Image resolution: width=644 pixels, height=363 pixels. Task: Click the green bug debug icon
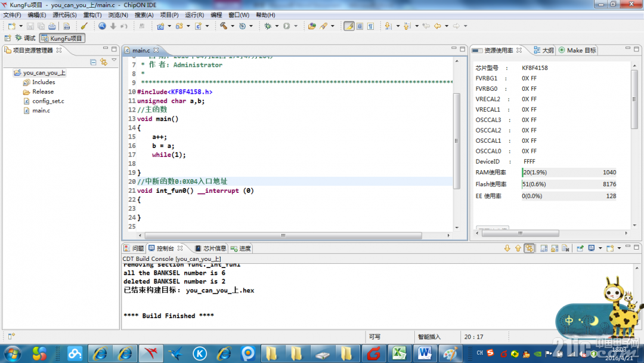coord(268,26)
